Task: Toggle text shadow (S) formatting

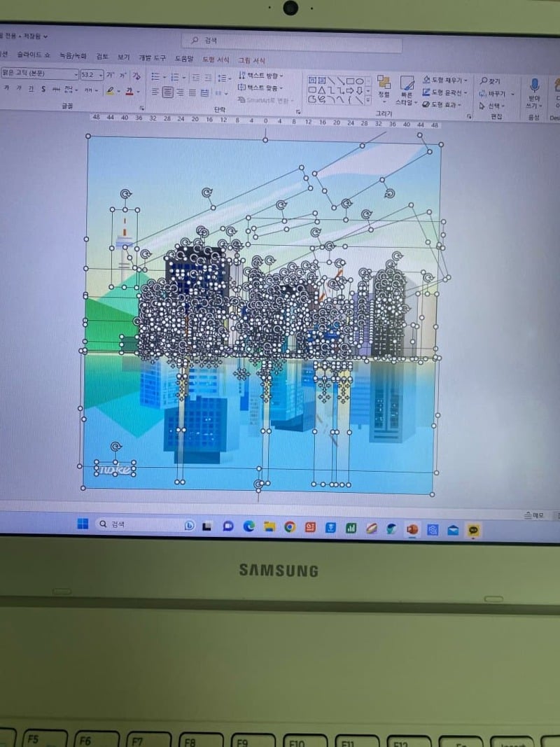Action: tap(43, 89)
